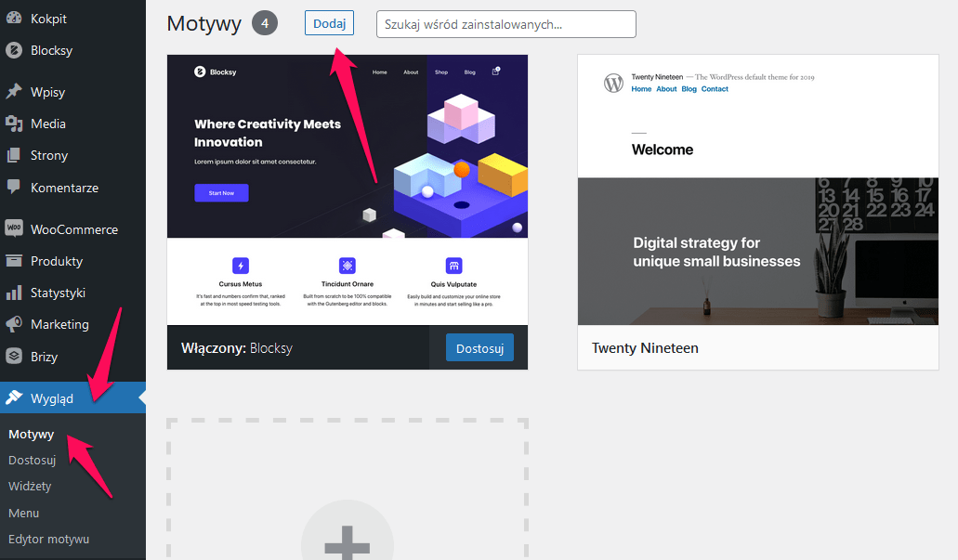Click the Brizy layers icon
This screenshot has height=560, width=958.
point(14,356)
